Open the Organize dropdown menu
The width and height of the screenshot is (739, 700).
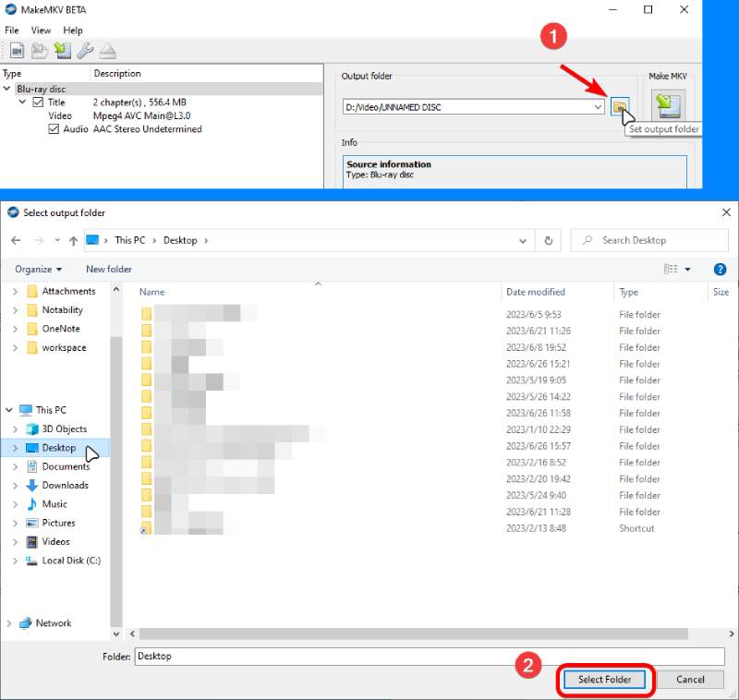click(39, 269)
